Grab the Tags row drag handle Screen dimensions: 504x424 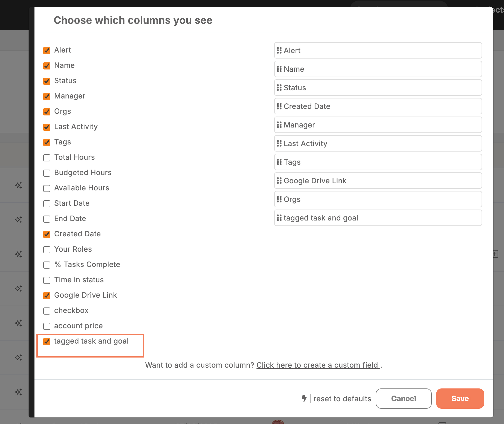[279, 162]
